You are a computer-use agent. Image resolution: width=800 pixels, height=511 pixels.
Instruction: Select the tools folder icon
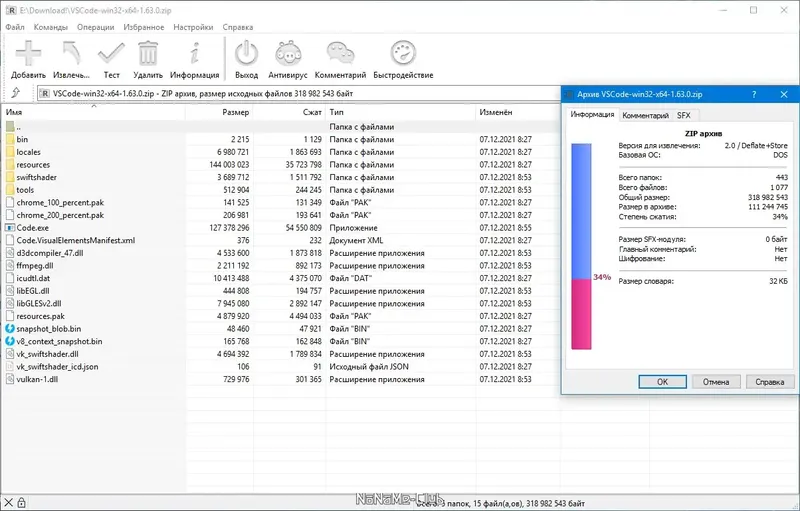10,190
